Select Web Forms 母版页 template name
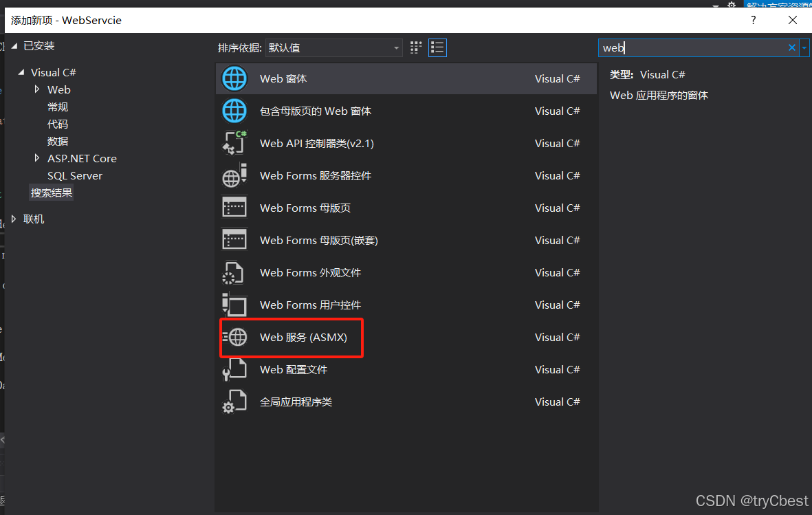812x515 pixels. pyautogui.click(x=305, y=208)
